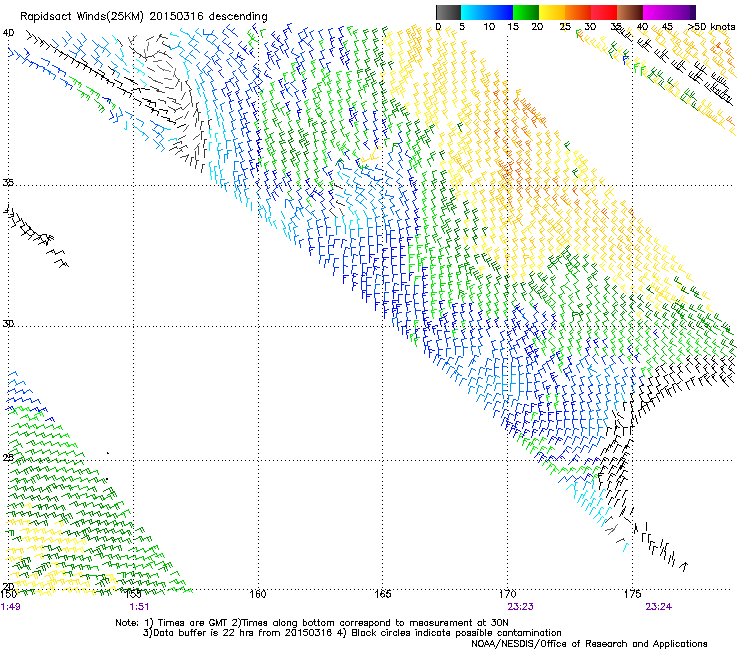Click the red 30-35 knots legend segment
740x650 pixels.
pyautogui.click(x=604, y=12)
